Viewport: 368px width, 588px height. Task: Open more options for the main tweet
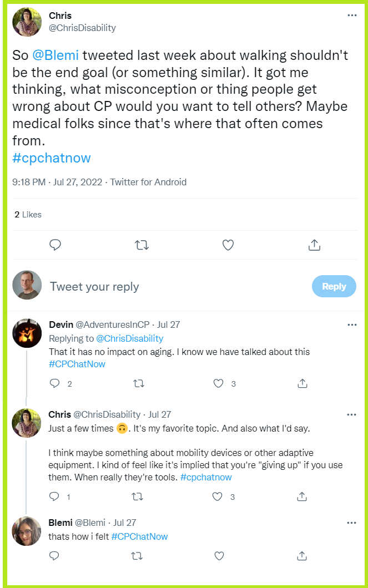click(x=352, y=15)
